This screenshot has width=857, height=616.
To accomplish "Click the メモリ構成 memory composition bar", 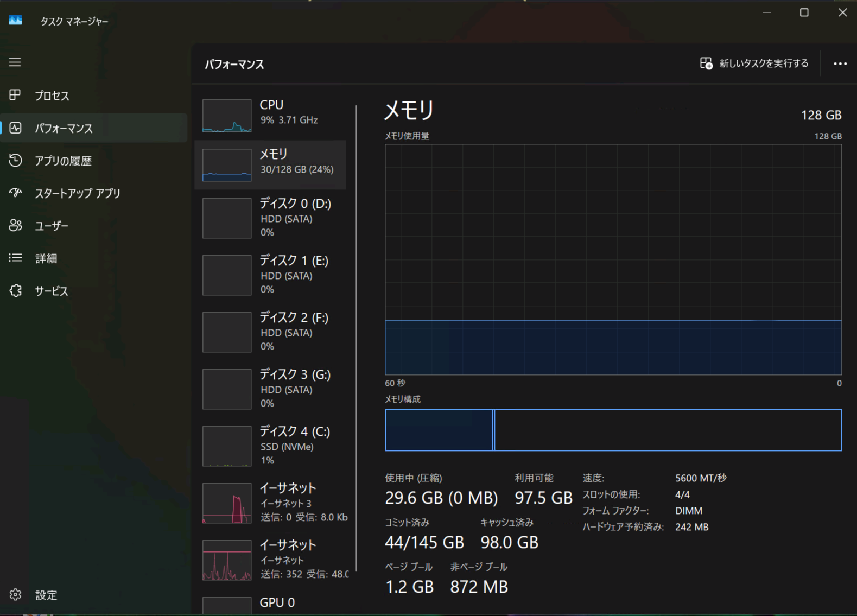I will point(613,430).
